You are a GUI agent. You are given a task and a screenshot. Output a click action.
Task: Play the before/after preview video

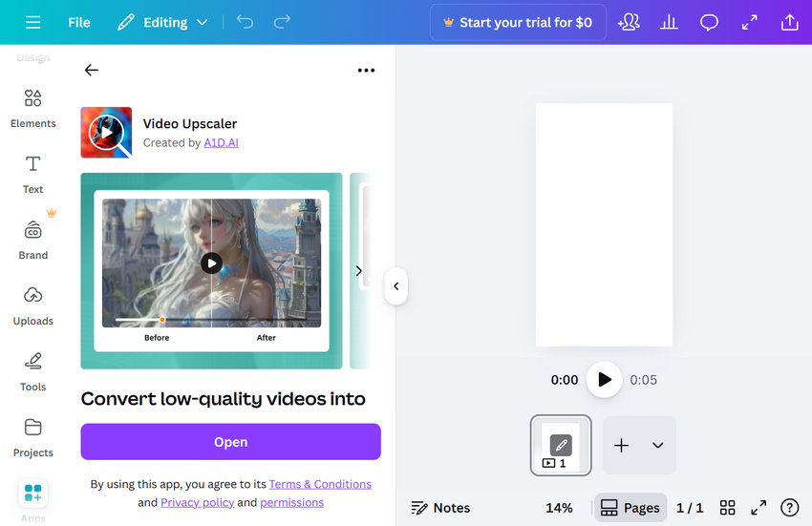tap(211, 263)
